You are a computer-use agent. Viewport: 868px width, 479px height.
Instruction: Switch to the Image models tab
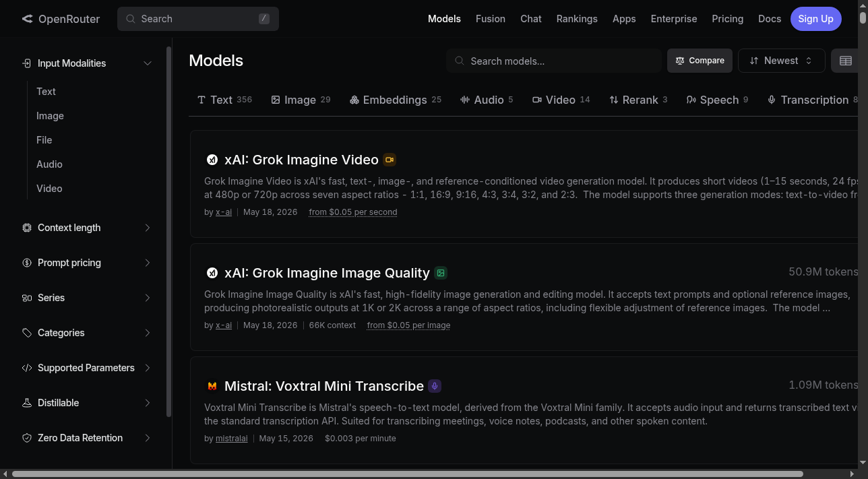pos(301,100)
